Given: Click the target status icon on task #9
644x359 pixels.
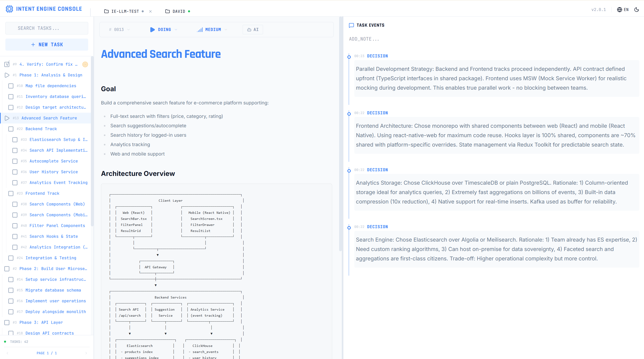Looking at the screenshot, I should (85, 64).
